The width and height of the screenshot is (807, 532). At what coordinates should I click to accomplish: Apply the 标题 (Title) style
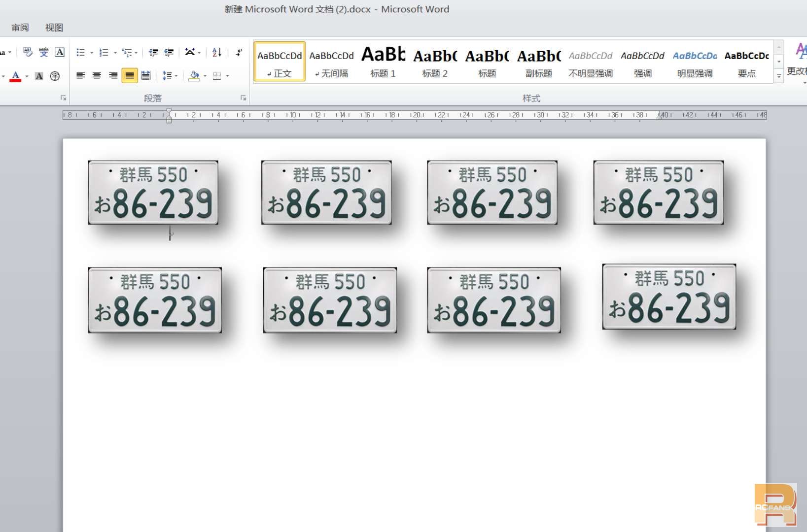(487, 62)
